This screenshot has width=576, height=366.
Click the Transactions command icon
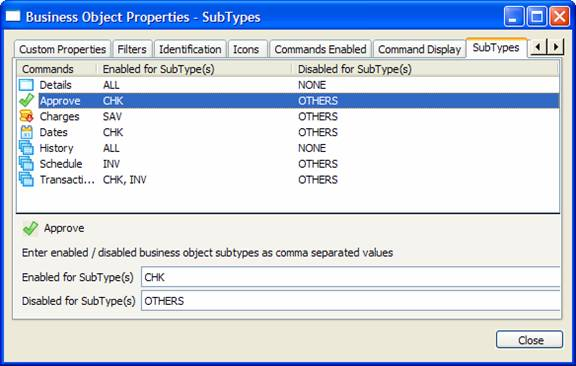coord(26,179)
